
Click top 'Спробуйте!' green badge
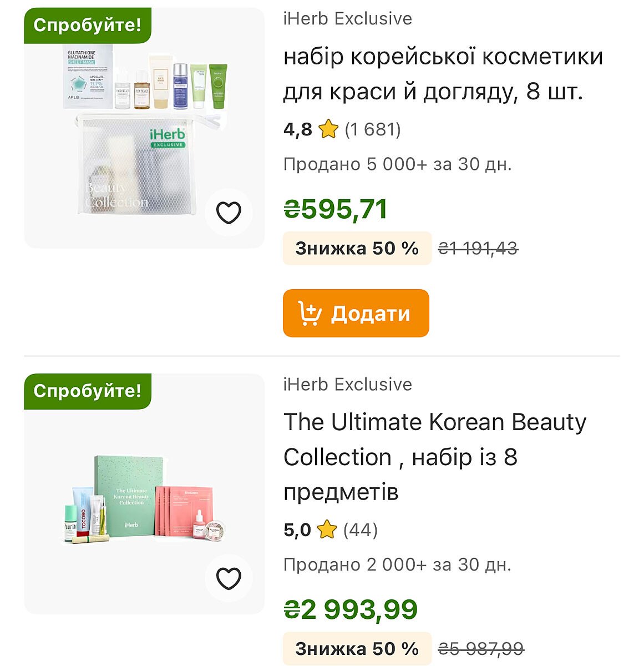coord(87,26)
